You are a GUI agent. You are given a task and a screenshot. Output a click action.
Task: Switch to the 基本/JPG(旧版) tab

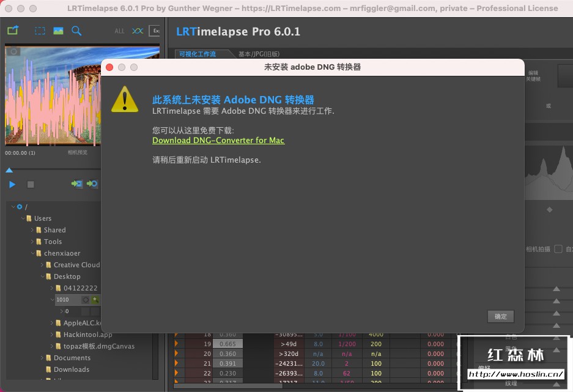259,54
